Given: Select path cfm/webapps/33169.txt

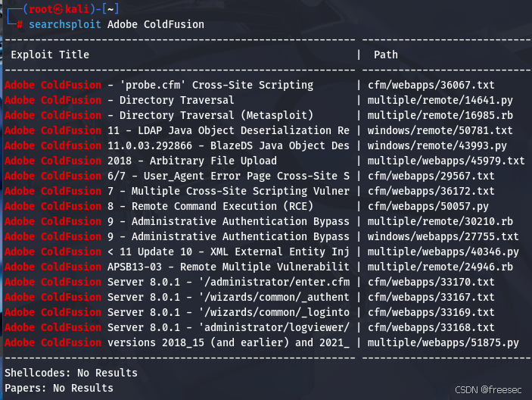Looking at the screenshot, I should (x=431, y=312).
